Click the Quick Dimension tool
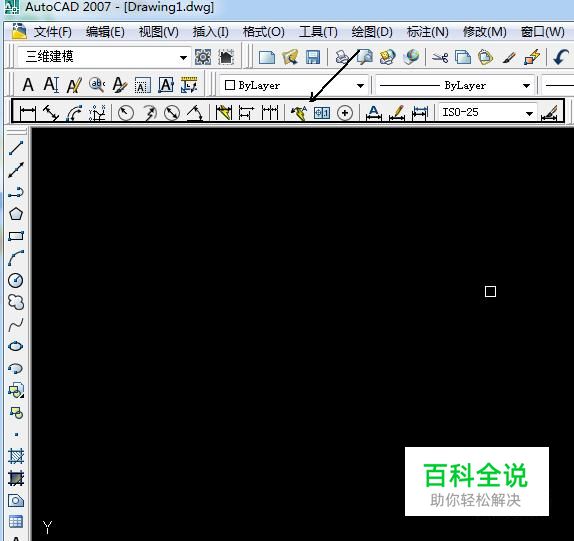 (x=224, y=113)
